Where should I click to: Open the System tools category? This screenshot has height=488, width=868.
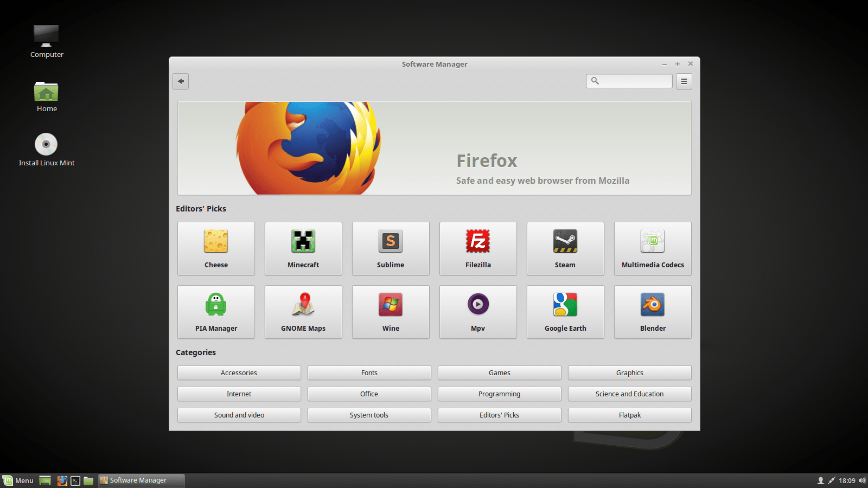[x=369, y=415]
